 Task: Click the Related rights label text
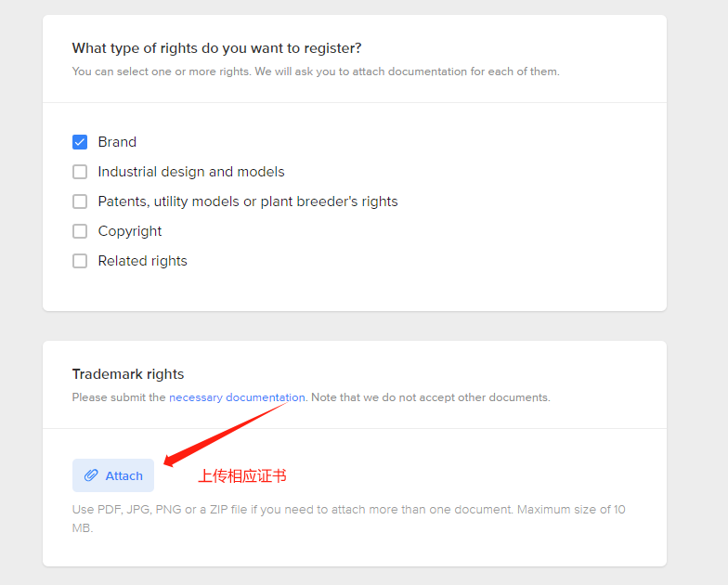[x=143, y=261]
